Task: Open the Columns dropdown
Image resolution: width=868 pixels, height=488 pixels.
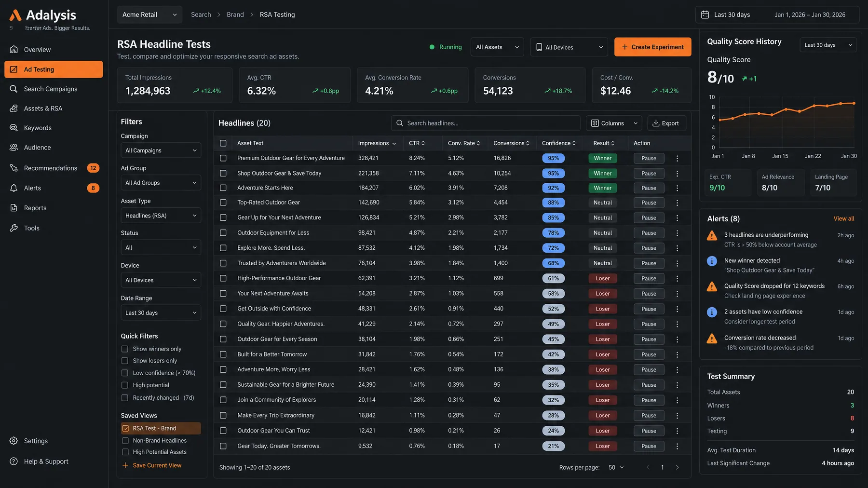Action: (x=614, y=123)
